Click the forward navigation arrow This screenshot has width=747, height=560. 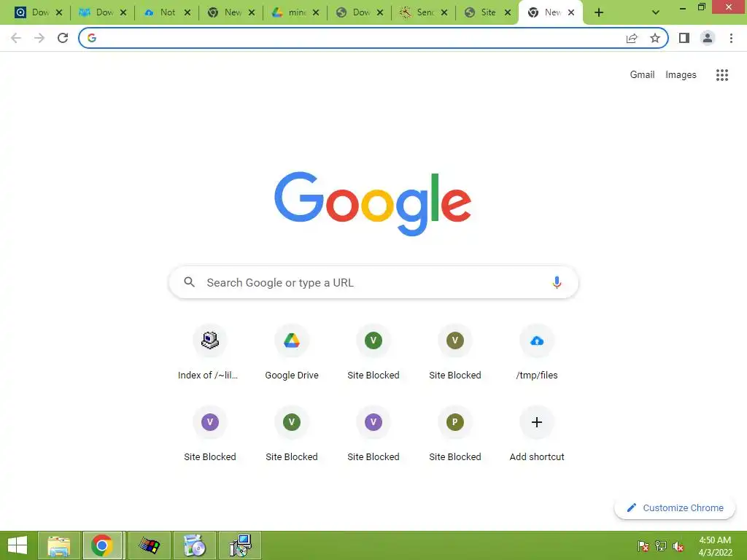(39, 38)
